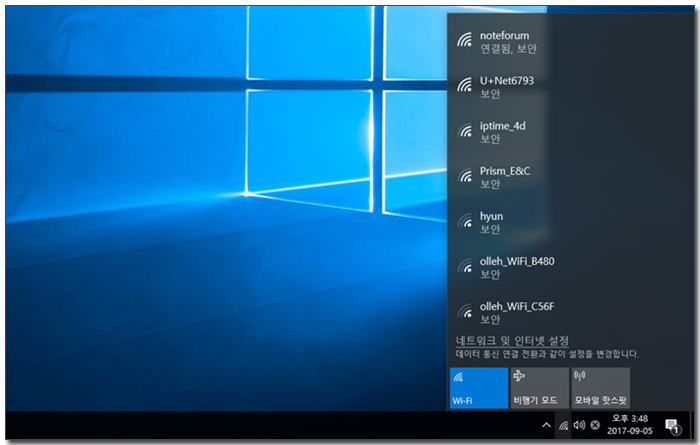Enable 비행기 모드 airplane mode tile
The width and height of the screenshot is (700, 445).
click(x=539, y=388)
